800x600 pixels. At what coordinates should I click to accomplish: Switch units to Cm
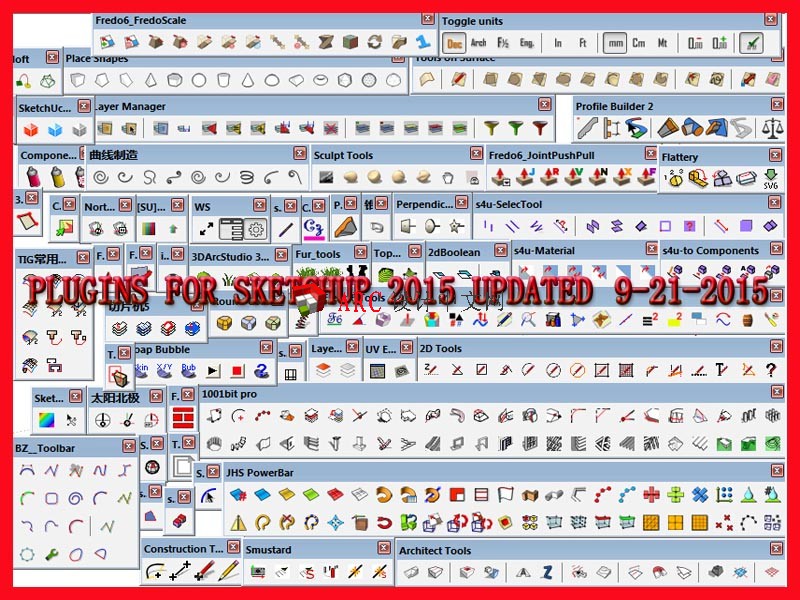point(639,43)
